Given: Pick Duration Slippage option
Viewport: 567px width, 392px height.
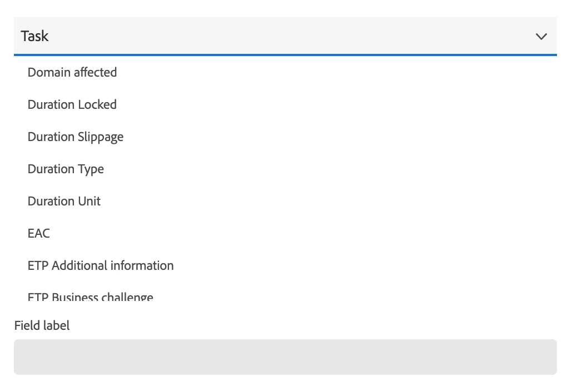Looking at the screenshot, I should tap(285, 137).
